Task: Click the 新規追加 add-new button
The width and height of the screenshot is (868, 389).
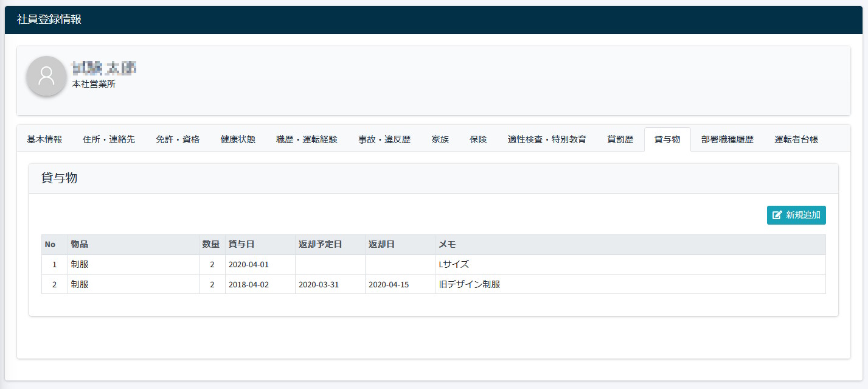Action: tap(796, 215)
